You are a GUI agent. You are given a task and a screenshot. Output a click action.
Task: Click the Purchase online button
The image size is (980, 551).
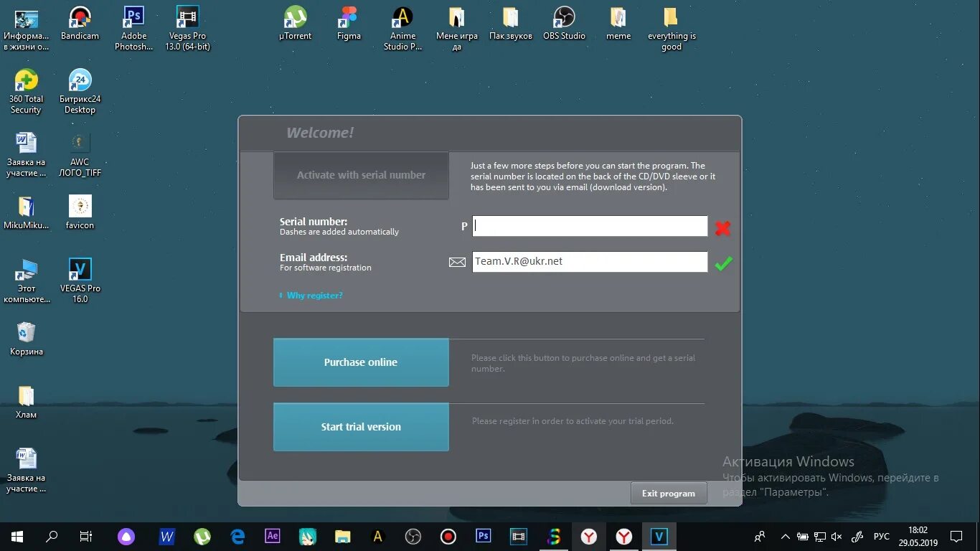361,362
